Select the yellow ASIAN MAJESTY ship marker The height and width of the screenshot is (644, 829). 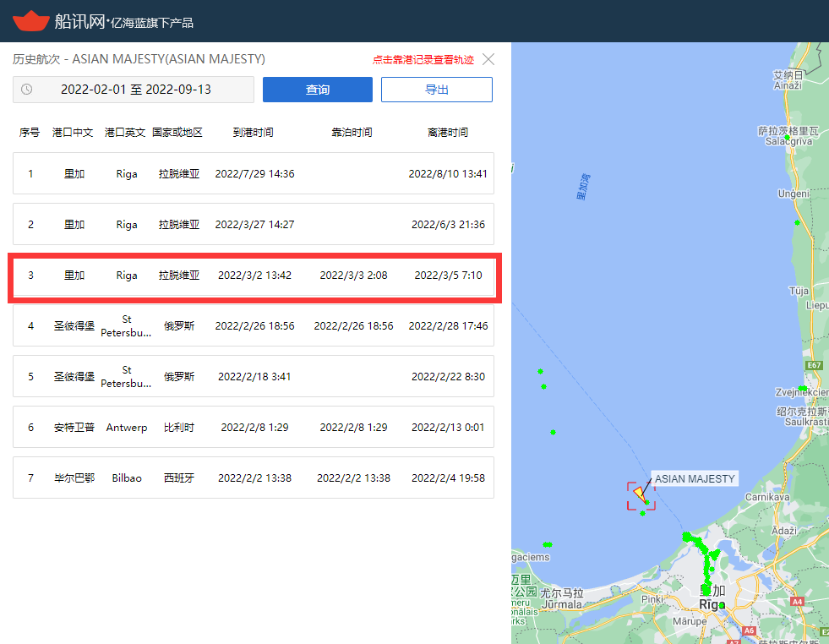pos(640,495)
